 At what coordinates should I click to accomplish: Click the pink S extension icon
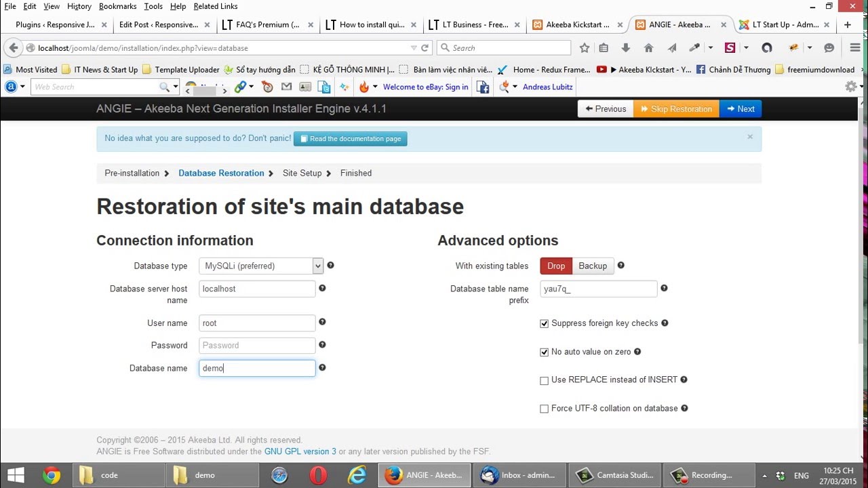click(730, 48)
